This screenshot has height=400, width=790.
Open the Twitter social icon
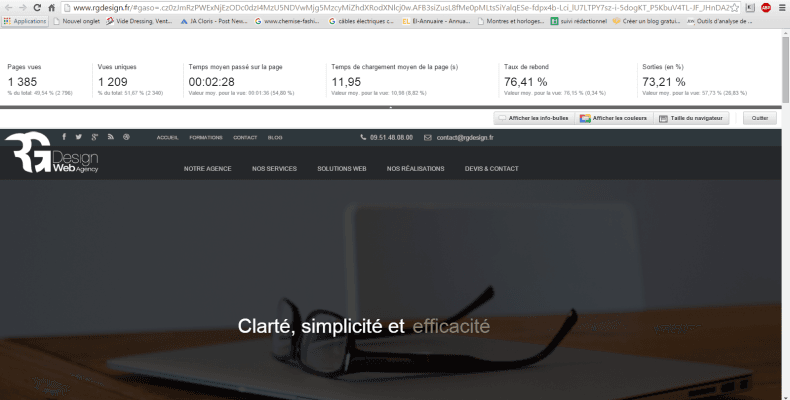pos(79,137)
